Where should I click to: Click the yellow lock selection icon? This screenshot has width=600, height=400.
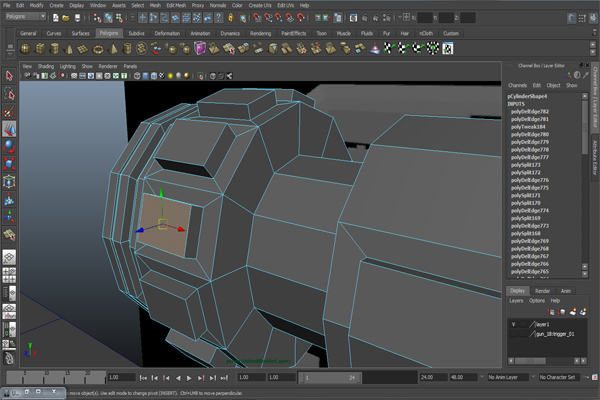click(231, 18)
